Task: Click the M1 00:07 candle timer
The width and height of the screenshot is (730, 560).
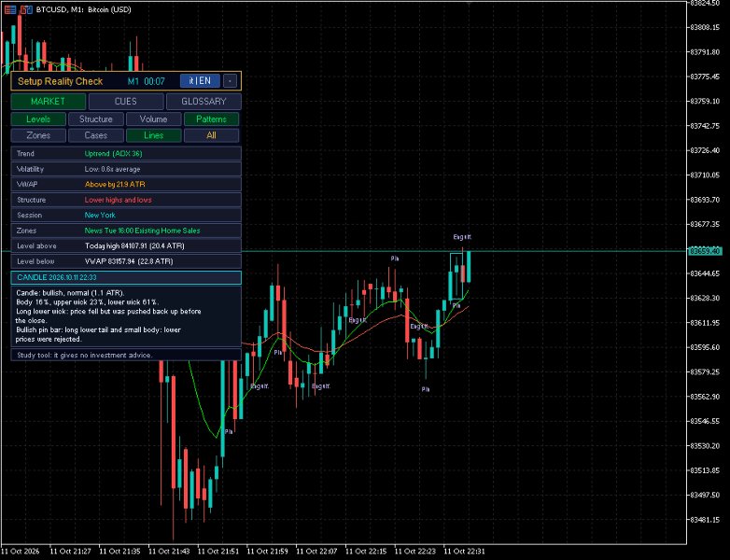Action: 147,81
